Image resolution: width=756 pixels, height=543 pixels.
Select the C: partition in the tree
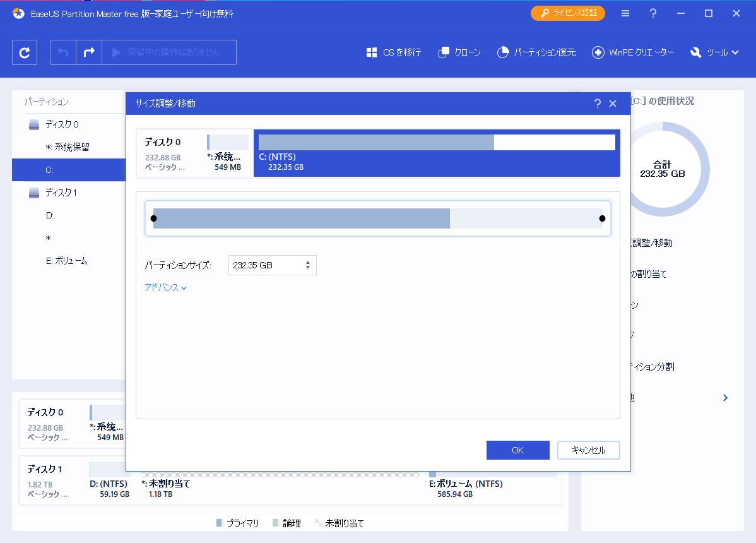click(68, 170)
